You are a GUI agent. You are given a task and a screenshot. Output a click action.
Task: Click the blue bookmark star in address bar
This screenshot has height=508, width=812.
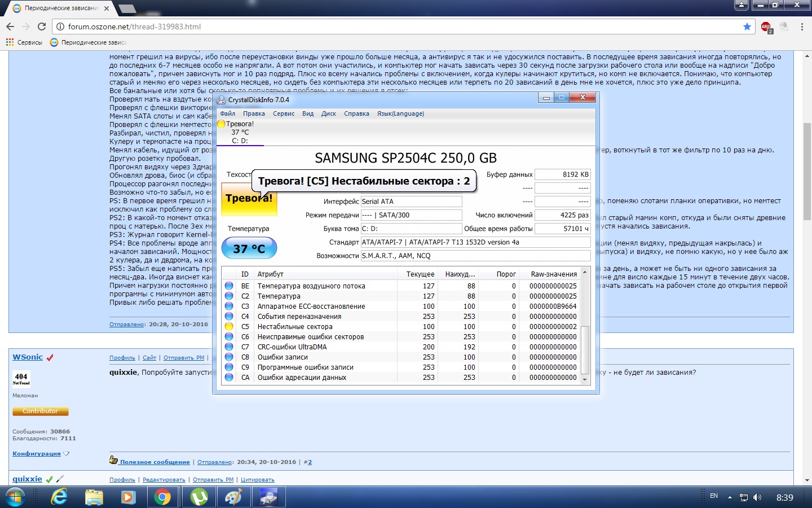[747, 27]
